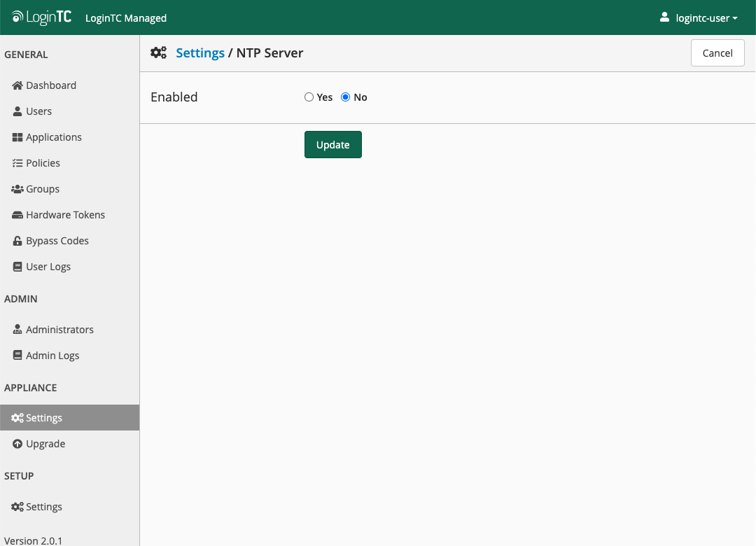
Task: Click the Dashboard home icon
Action: [x=17, y=85]
